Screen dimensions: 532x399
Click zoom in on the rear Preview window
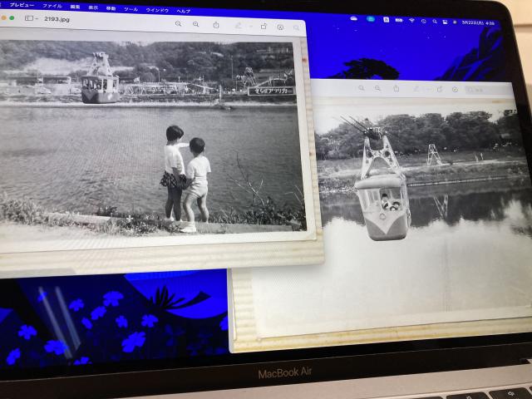point(377,87)
